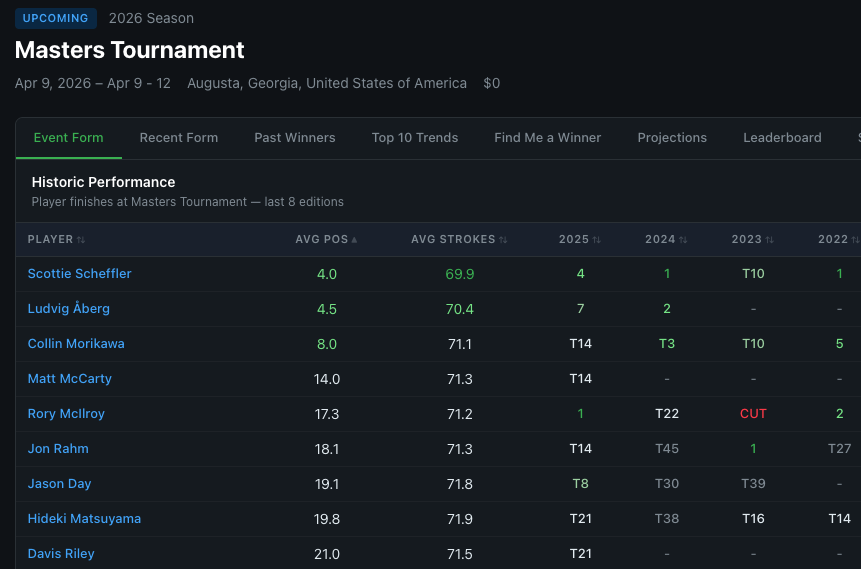This screenshot has height=569, width=861.
Task: Sort by 2022 column sort icon
Action: [x=855, y=240]
